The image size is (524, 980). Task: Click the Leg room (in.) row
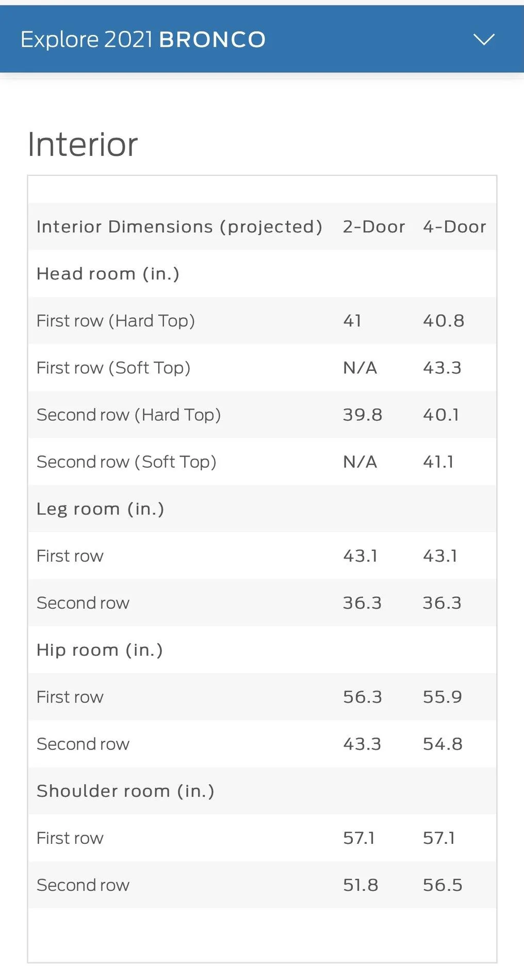262,509
